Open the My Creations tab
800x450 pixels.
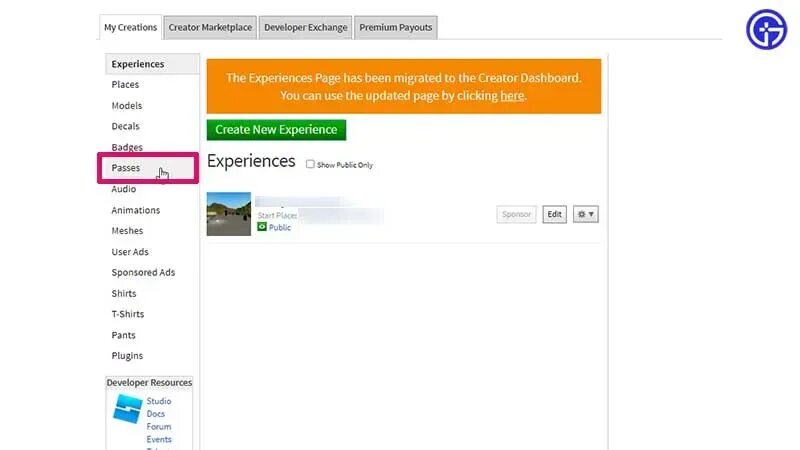coord(130,27)
